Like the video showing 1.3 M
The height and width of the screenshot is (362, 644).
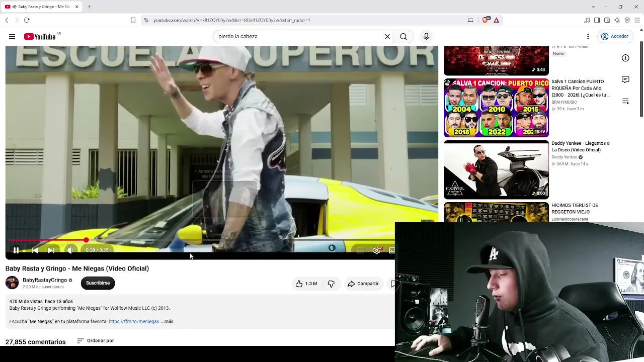tap(306, 284)
